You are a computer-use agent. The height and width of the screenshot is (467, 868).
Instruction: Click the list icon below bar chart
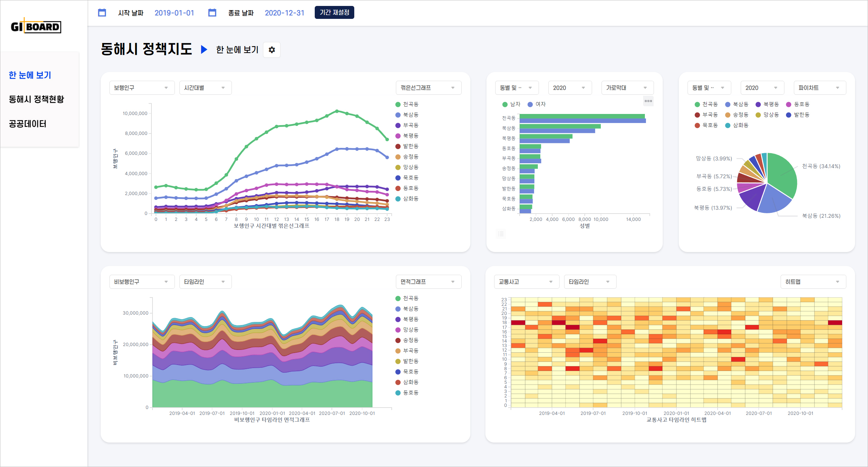pos(501,234)
